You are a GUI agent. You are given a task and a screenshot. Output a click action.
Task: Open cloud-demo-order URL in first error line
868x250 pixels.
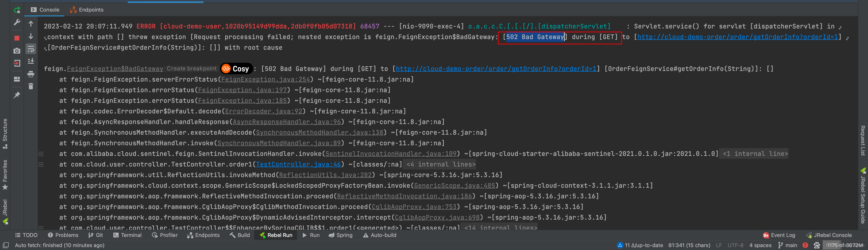tap(738, 37)
